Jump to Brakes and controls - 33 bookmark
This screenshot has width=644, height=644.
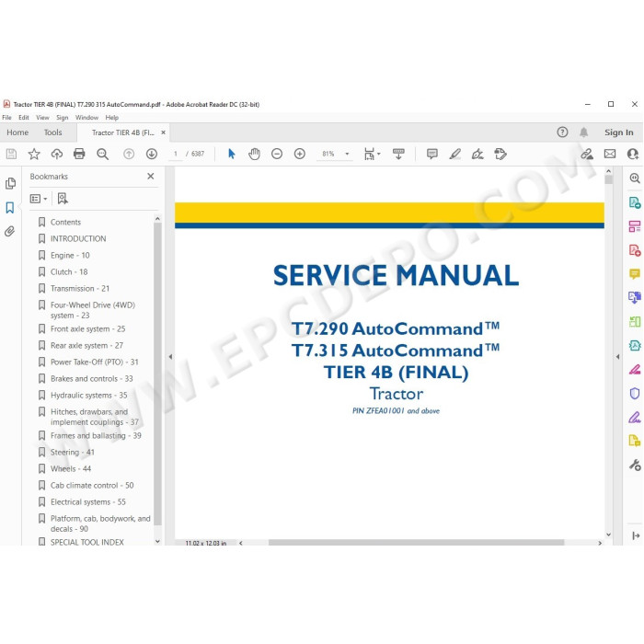point(92,379)
